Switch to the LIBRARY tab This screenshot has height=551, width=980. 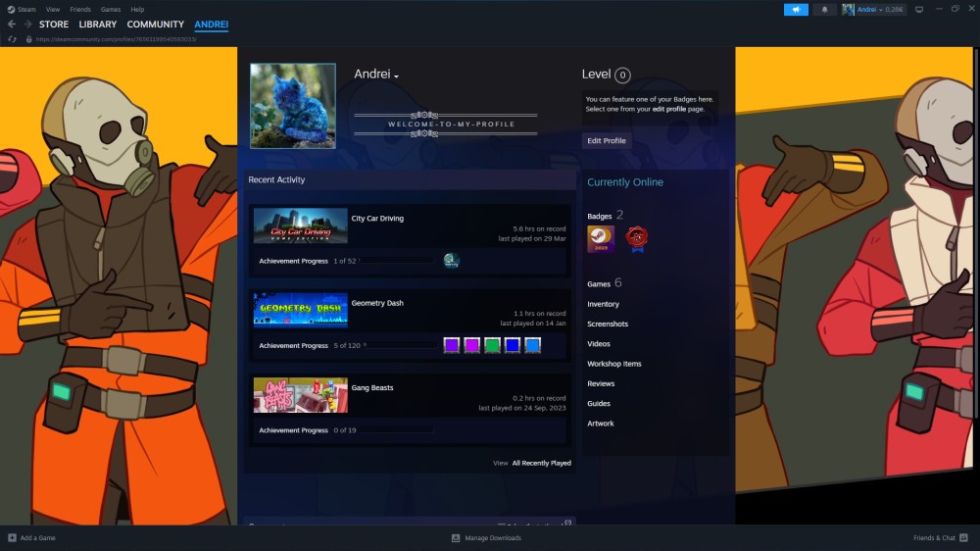pos(97,25)
